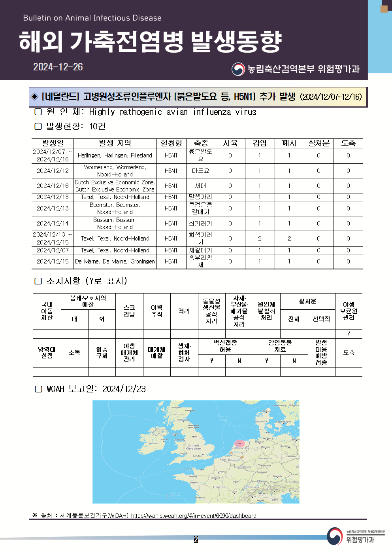Click the 봉쇄·보호지역 예찰 header
This screenshot has width=392, height=555.
coord(88,301)
